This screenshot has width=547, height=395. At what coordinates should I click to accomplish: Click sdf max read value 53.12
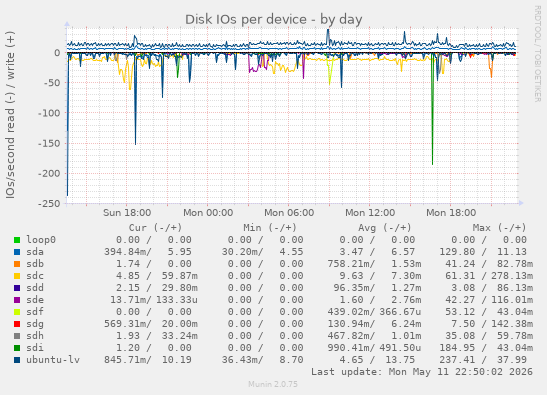click(460, 312)
